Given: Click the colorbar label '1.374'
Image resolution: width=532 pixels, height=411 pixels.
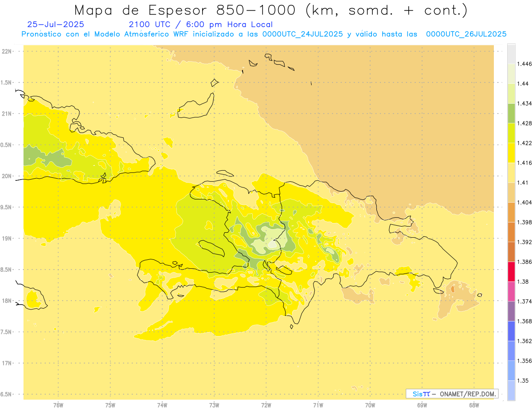Looking at the screenshot, I should click(x=524, y=301).
